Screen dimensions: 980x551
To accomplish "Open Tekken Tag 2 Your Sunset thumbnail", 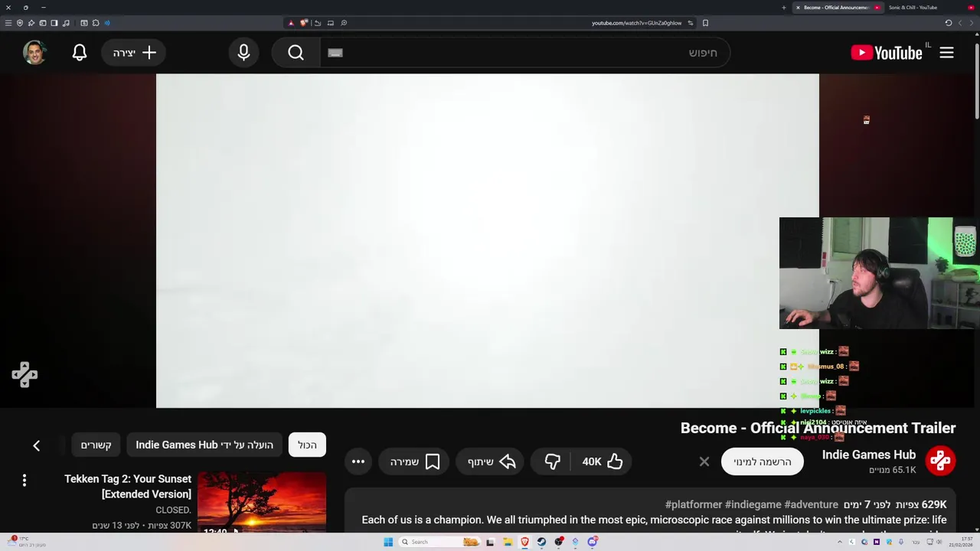I will point(262,502).
